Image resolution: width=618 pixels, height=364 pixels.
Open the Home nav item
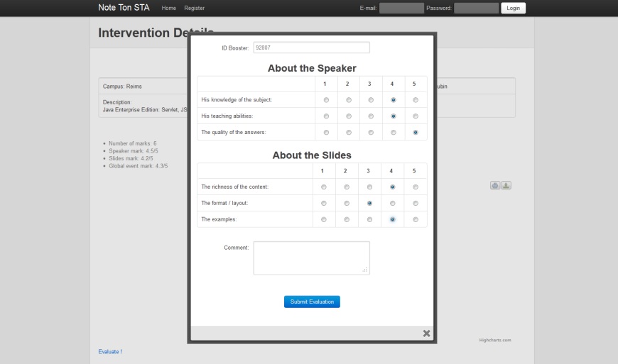[x=168, y=8]
